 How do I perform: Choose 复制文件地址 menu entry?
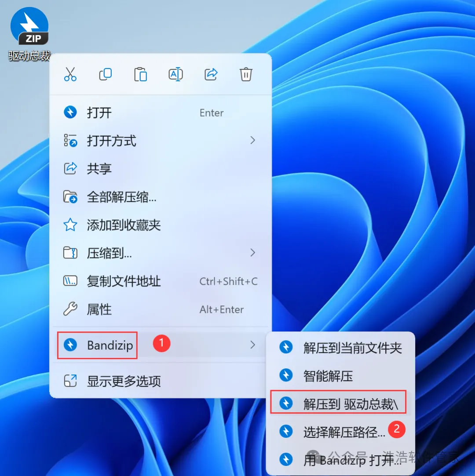coord(161,281)
